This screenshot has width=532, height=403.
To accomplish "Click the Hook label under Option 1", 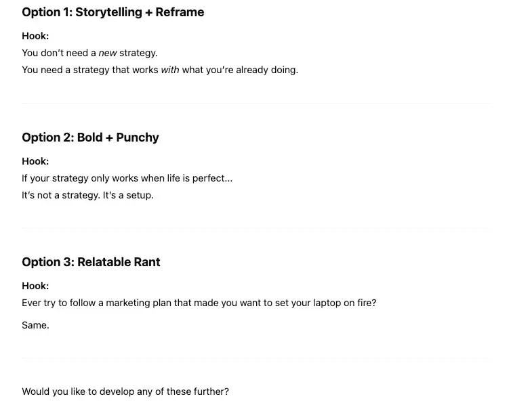I will [35, 36].
